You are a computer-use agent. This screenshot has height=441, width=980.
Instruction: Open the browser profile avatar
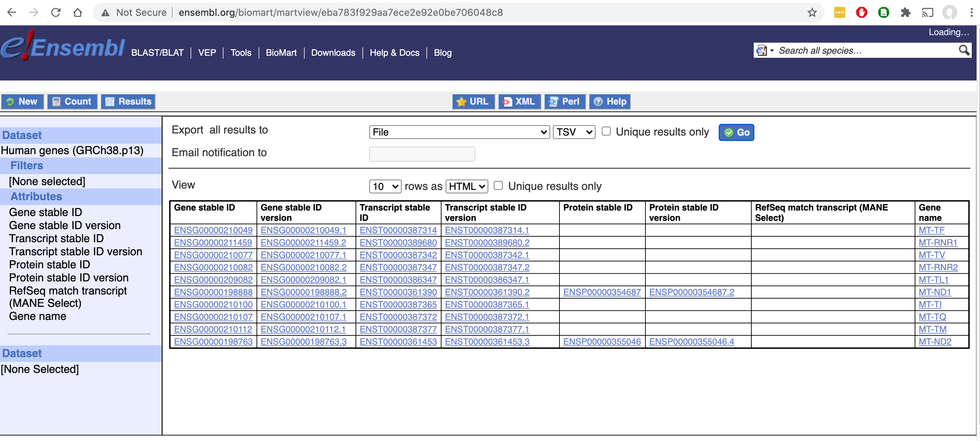coord(949,13)
